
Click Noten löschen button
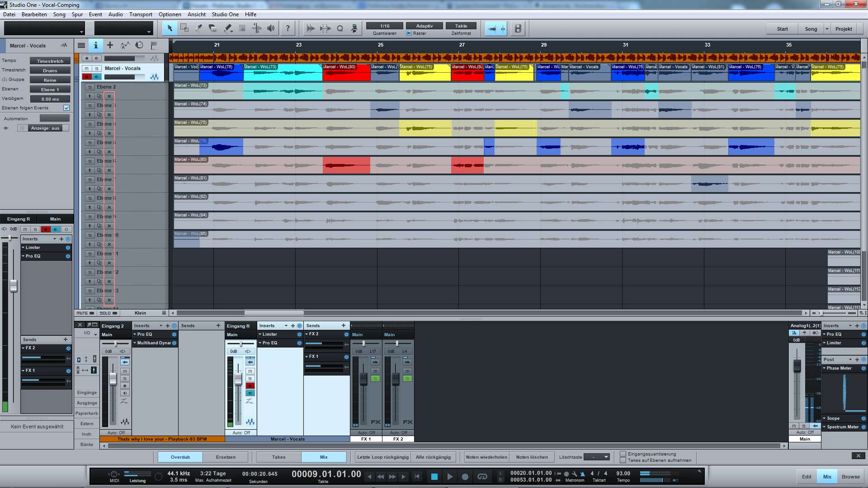pos(532,457)
